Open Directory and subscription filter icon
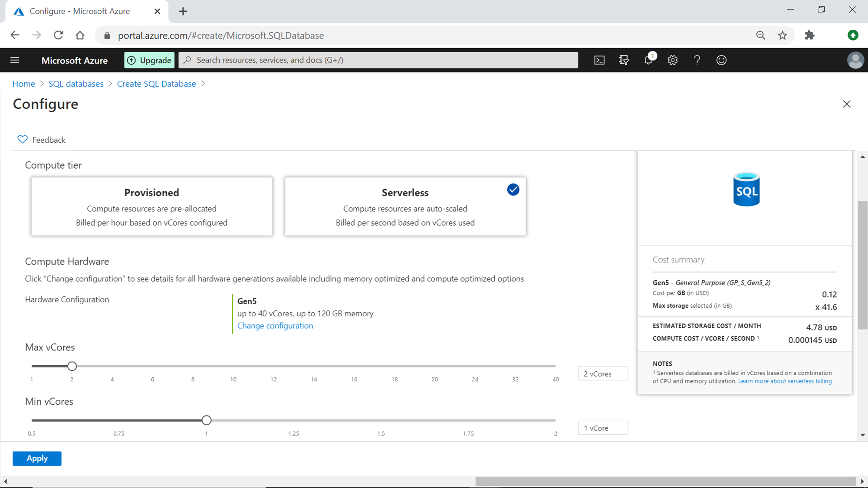This screenshot has width=868, height=488. pos(624,60)
